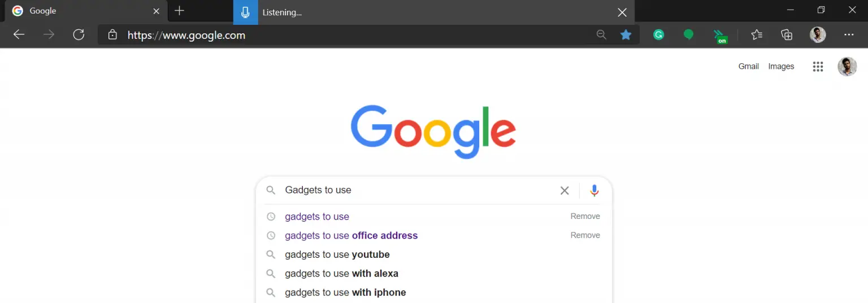Click the green extension with 'on' badge
This screenshot has height=303, width=868.
tap(719, 36)
